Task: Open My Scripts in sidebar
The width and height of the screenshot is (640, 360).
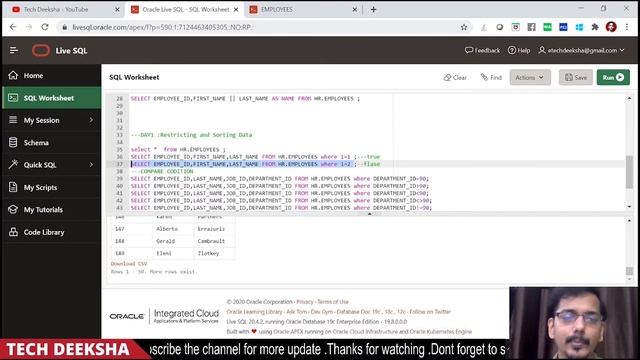Action: (51, 187)
